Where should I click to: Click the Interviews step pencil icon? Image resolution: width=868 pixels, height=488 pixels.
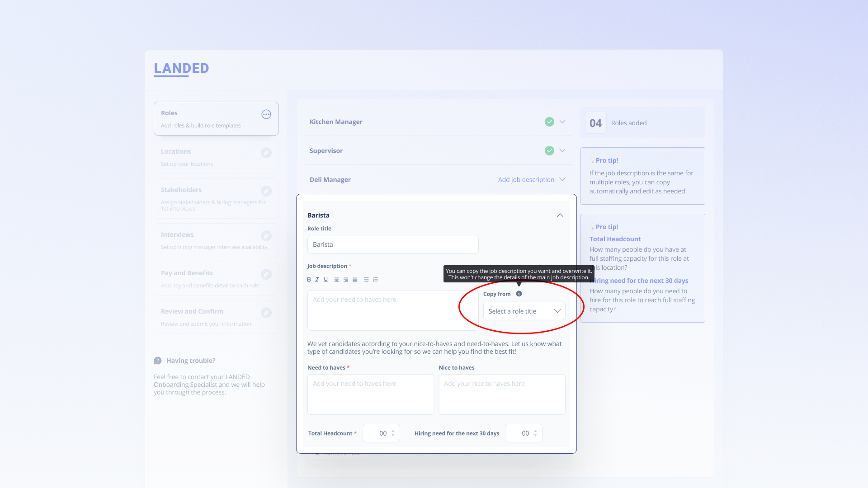(x=266, y=236)
